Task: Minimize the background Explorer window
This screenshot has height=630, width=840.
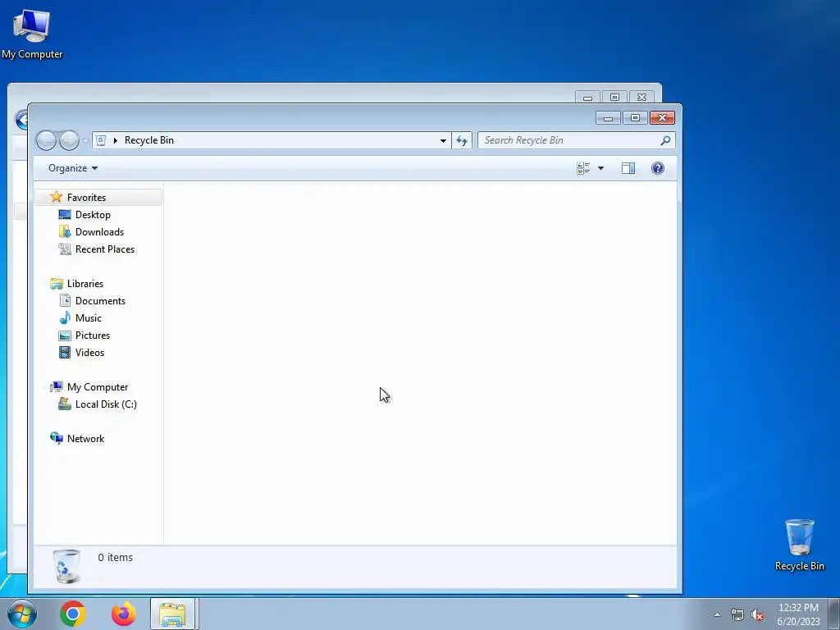Action: pos(587,98)
